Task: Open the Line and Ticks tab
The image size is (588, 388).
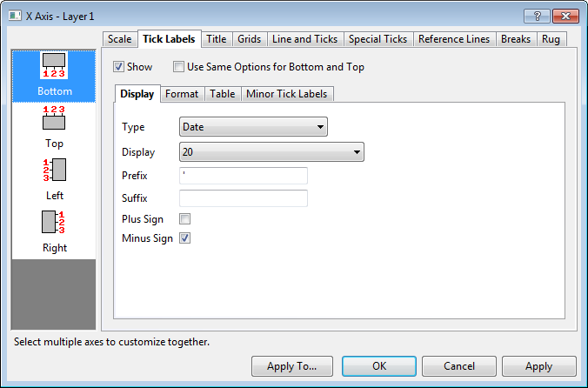Action: tap(304, 39)
